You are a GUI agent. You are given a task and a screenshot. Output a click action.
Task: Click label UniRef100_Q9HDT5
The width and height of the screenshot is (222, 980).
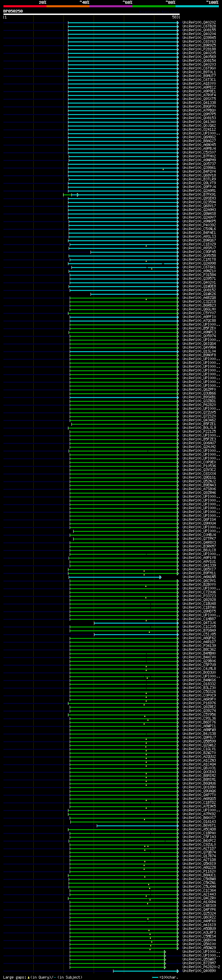click(x=199, y=612)
